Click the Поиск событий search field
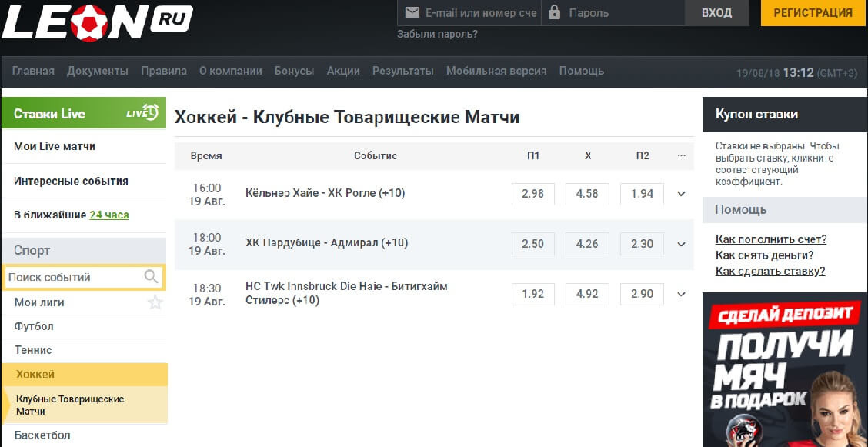 [x=84, y=277]
